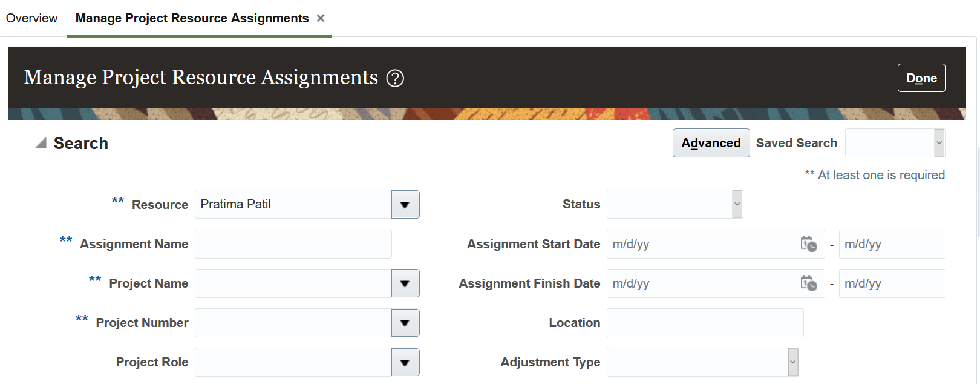Viewport: 980px width, 384px height.
Task: Switch to the Overview tab
Action: coord(32,18)
